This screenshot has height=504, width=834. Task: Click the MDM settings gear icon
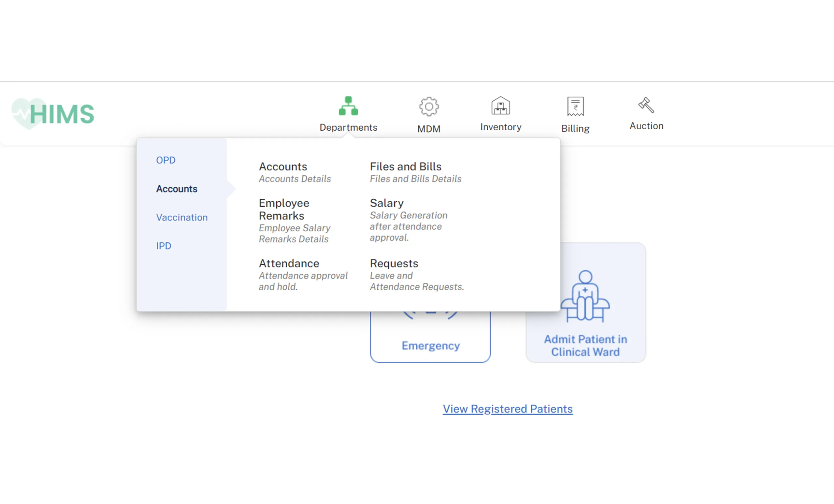coord(429,107)
